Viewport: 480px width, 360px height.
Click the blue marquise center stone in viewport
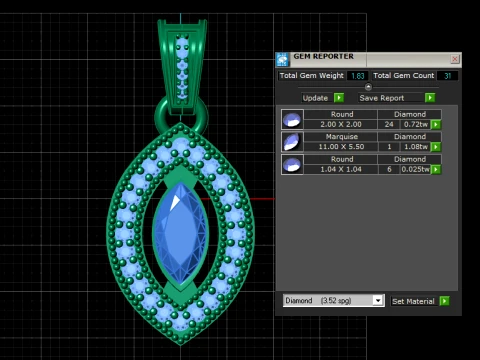point(180,233)
